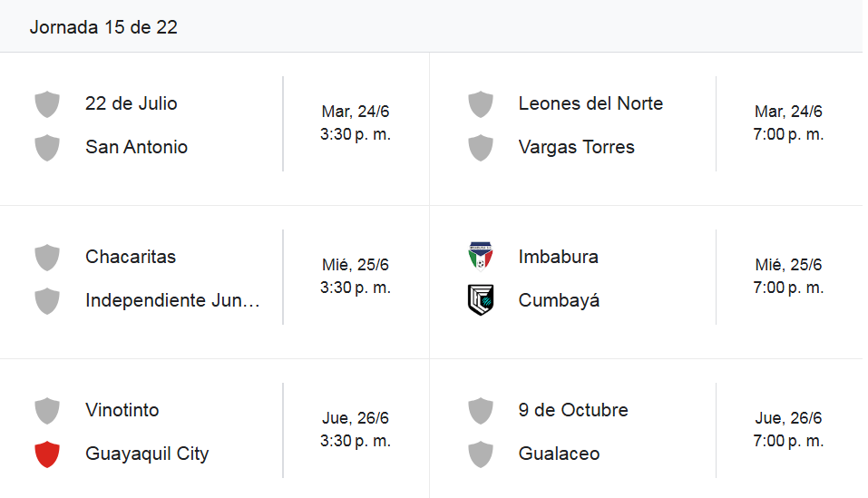Click the gray shield beside 22 de Julio
The height and width of the screenshot is (498, 868).
tap(47, 104)
